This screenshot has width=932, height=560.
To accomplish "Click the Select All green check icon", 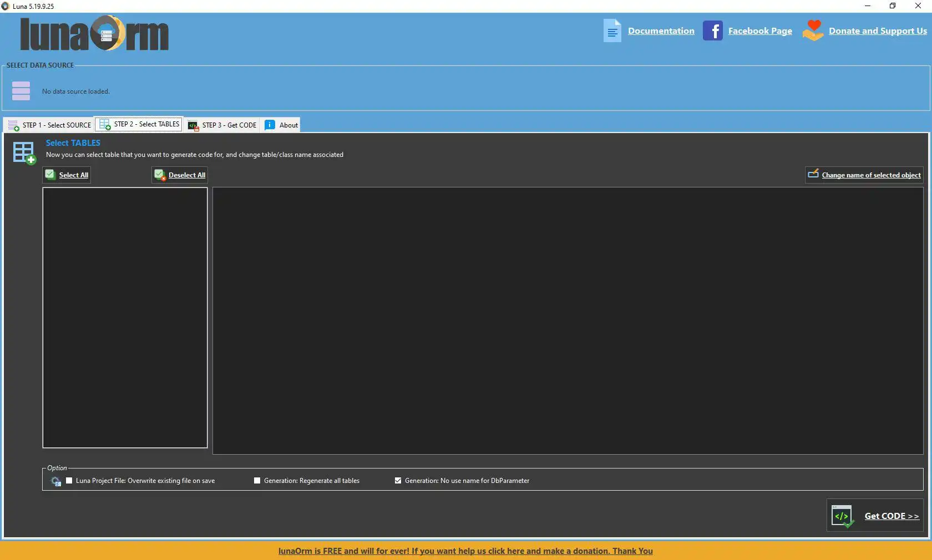I will tap(50, 175).
